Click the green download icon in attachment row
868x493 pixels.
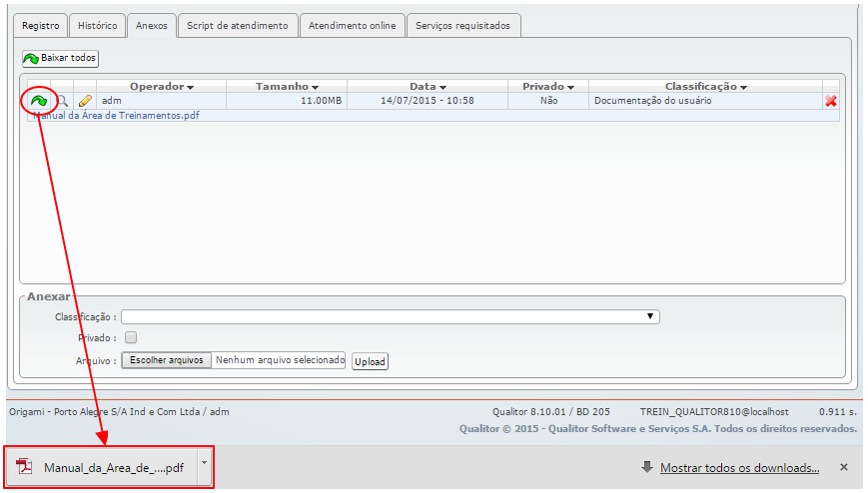point(38,101)
